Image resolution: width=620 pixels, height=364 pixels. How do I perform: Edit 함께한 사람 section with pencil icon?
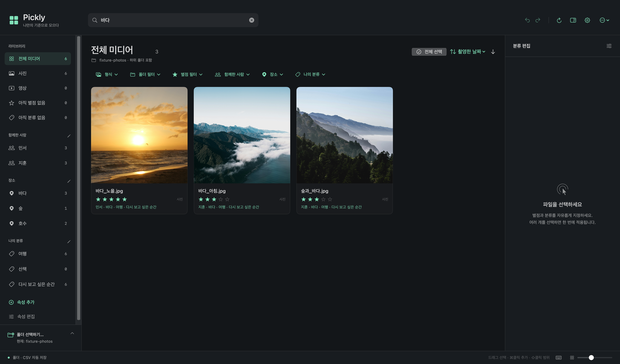(69, 136)
